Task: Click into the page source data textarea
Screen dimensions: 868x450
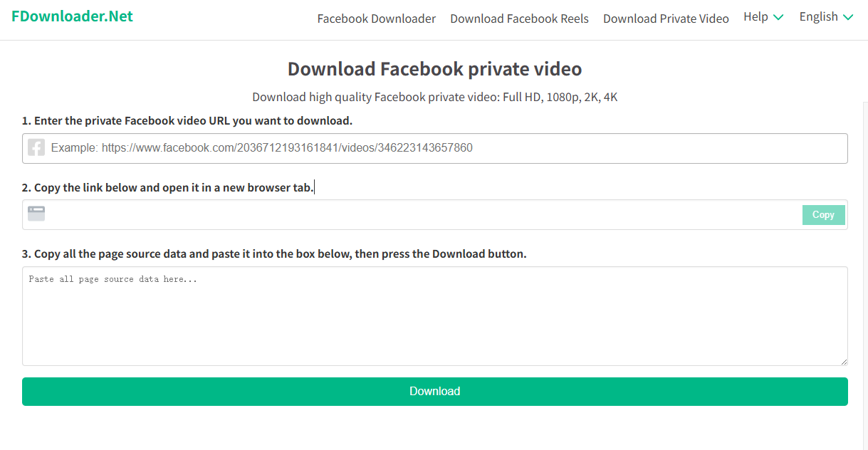Action: click(x=434, y=316)
